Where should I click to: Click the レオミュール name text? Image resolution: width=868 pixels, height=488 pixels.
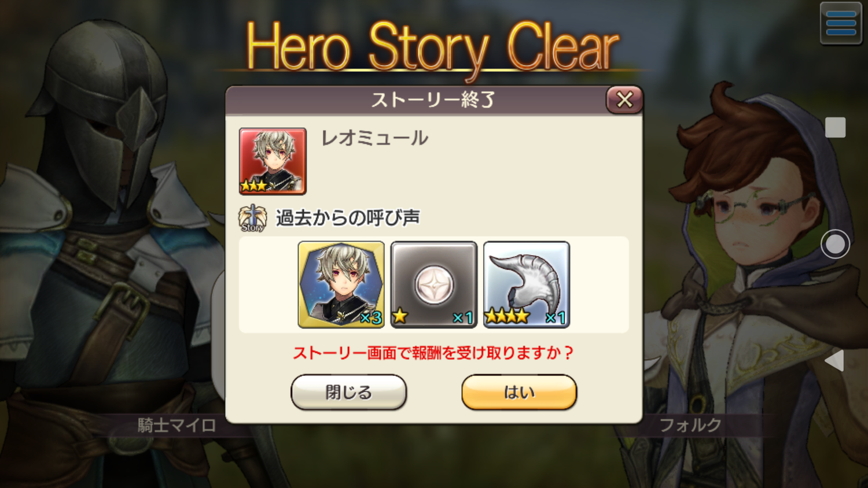[374, 138]
